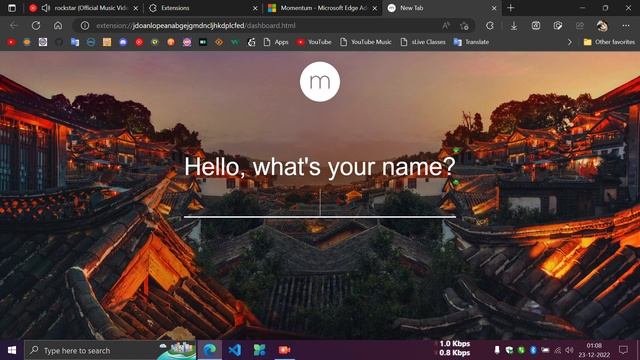Open the Downloads panel
Viewport: 640px width, 360px height.
[514, 25]
